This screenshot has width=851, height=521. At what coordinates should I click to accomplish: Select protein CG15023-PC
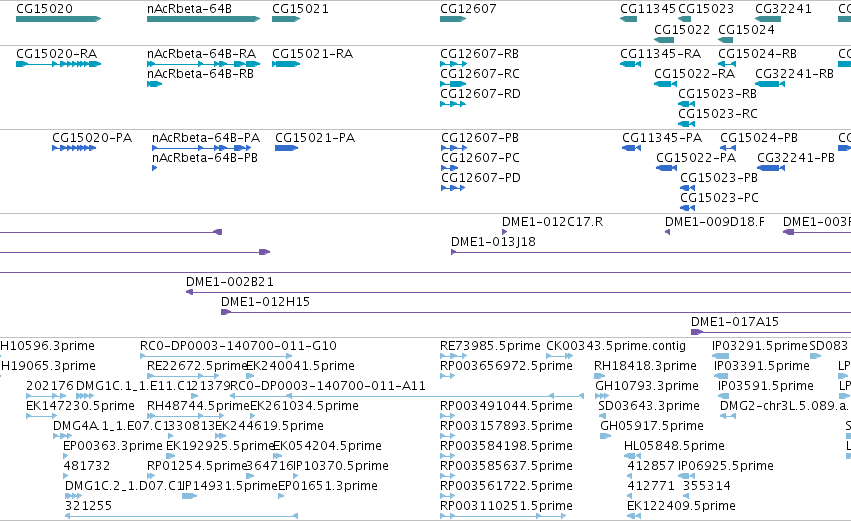(719, 198)
